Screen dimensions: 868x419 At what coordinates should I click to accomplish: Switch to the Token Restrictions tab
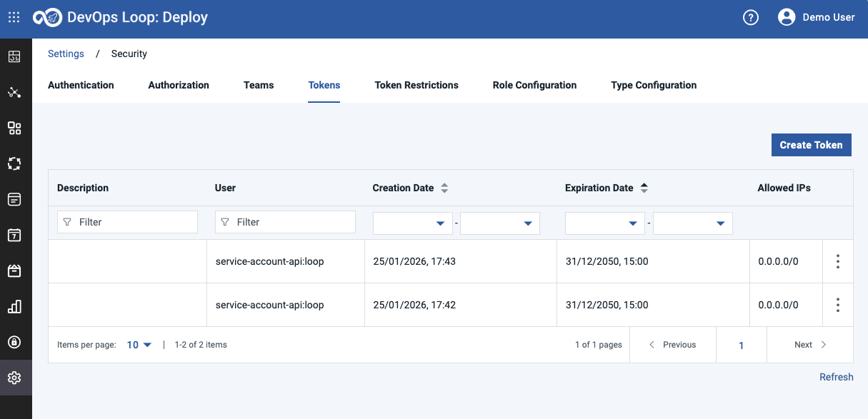416,85
